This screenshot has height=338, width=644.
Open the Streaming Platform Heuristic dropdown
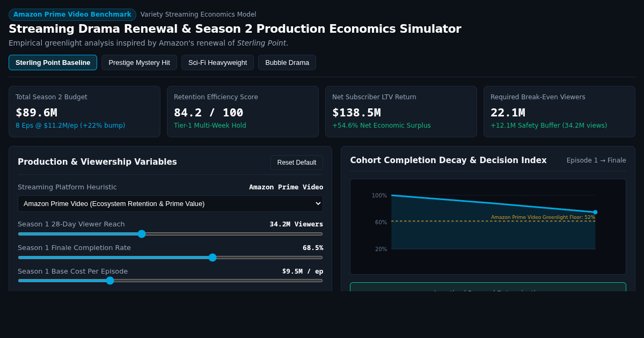click(170, 203)
